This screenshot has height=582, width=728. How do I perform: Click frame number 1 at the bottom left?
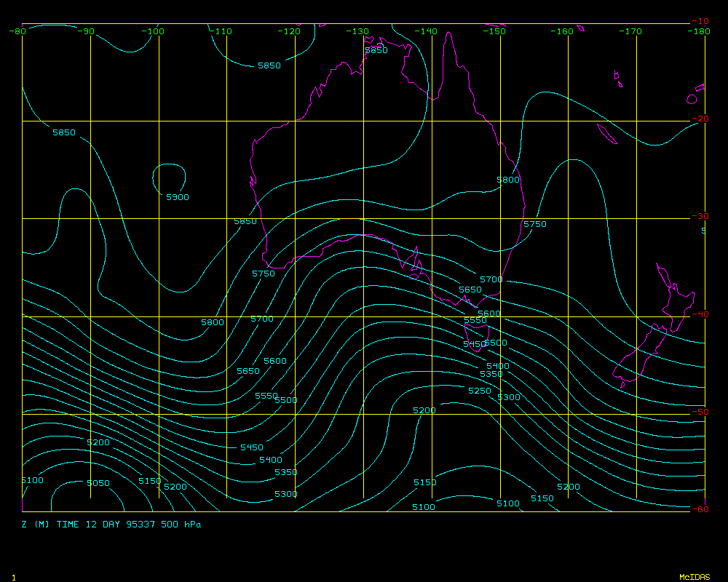click(x=14, y=577)
